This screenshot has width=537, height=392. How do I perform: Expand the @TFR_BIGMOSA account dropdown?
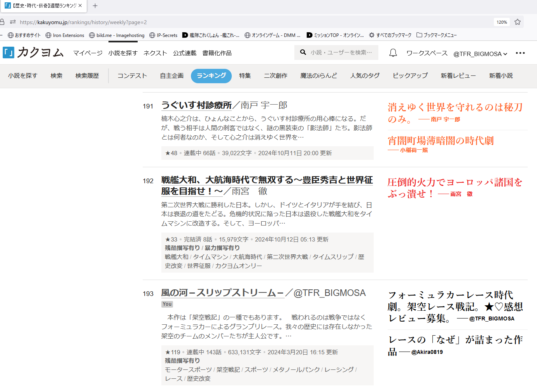coord(480,54)
